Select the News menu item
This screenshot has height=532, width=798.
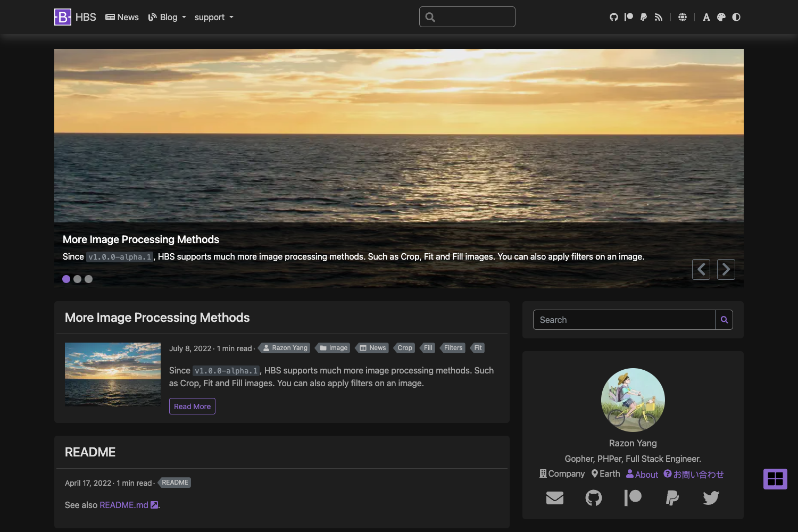pyautogui.click(x=122, y=16)
